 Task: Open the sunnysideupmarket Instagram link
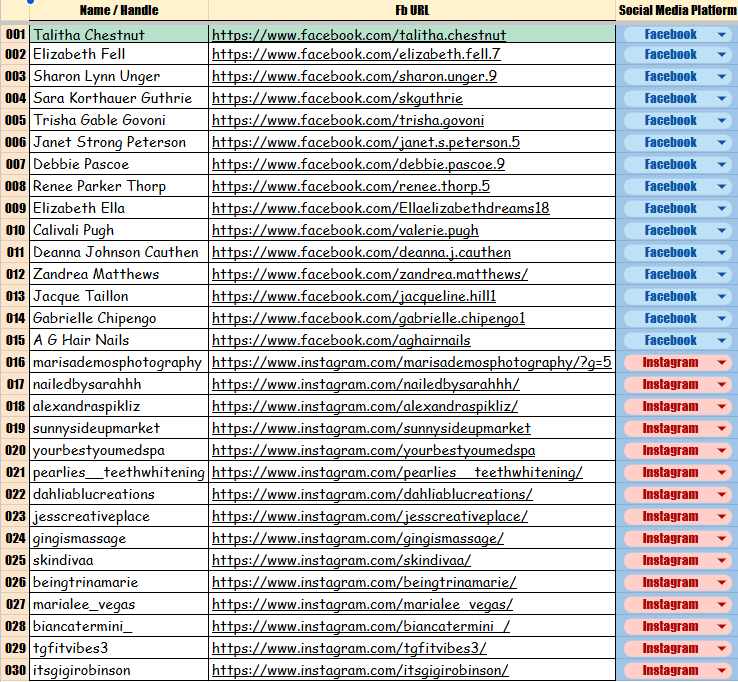click(371, 428)
